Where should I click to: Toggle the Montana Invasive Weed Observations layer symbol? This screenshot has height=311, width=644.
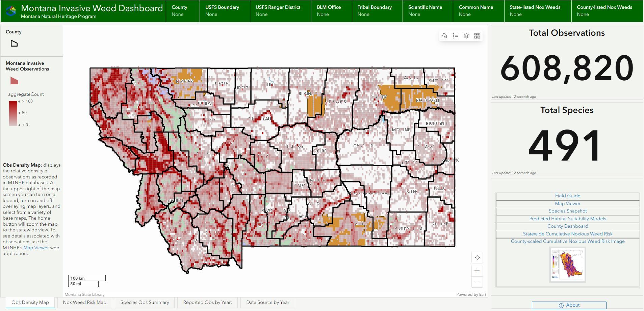[x=14, y=80]
